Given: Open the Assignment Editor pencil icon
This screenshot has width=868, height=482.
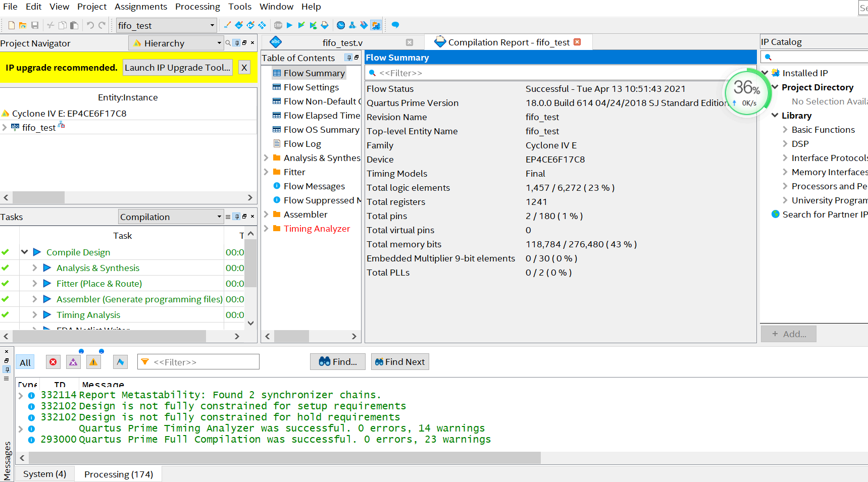Looking at the screenshot, I should (227, 25).
